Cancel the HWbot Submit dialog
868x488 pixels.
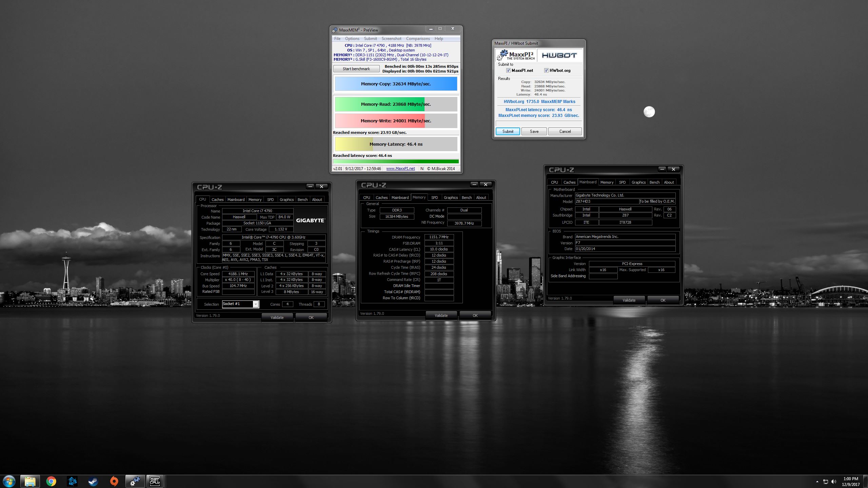565,131
